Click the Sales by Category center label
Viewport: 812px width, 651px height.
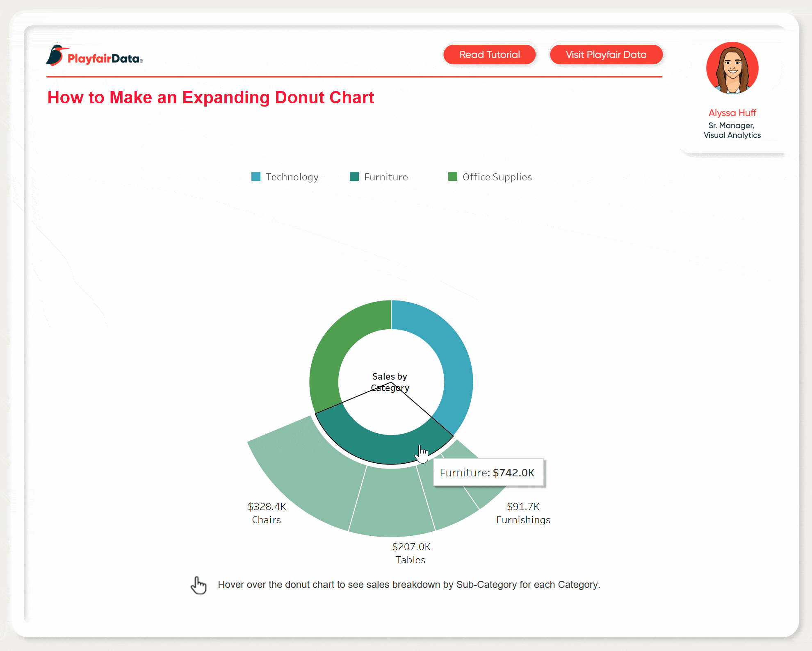[390, 382]
